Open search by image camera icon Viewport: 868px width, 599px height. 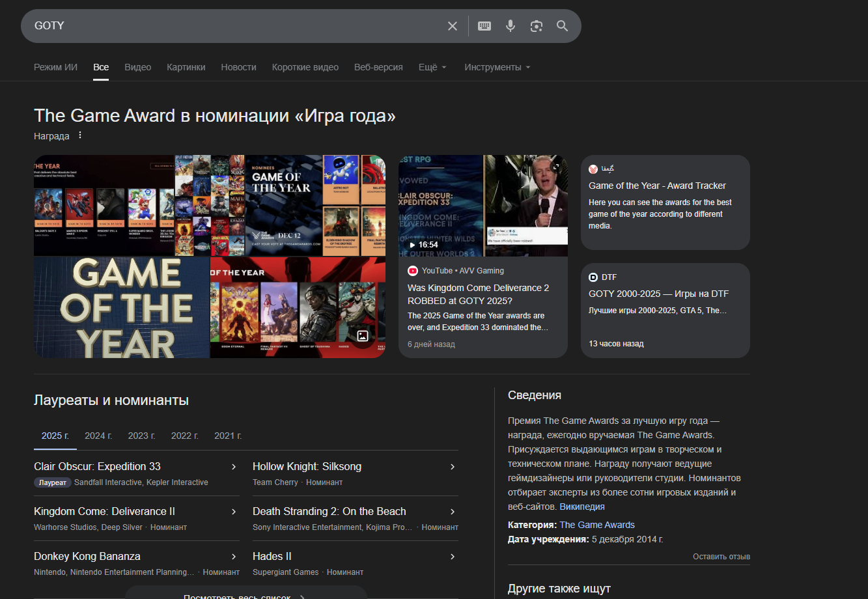tap(537, 26)
